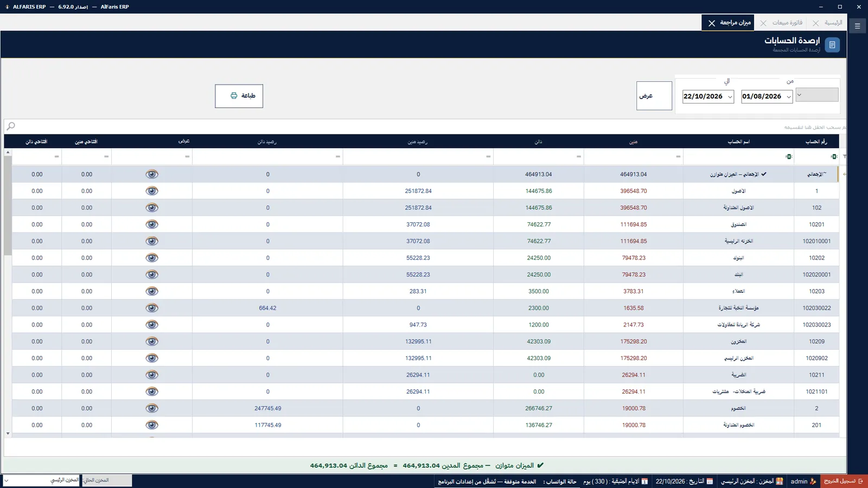Image resolution: width=868 pixels, height=488 pixels.
Task: Click تسجيل الخروج logout button
Action: coord(844,481)
